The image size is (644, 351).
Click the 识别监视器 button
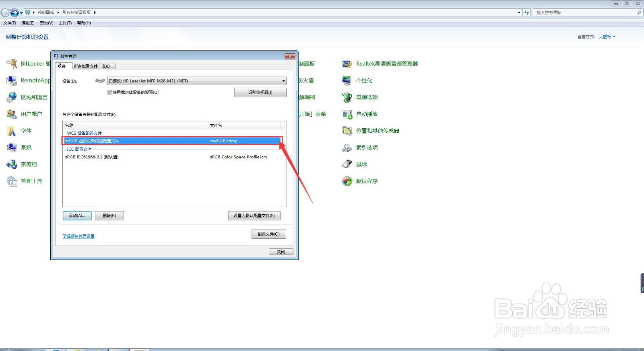point(260,92)
